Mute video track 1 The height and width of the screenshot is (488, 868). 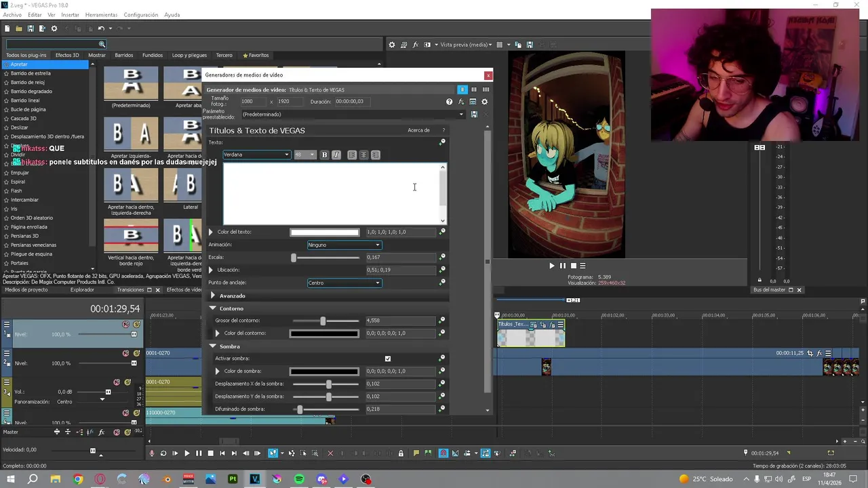pos(125,325)
